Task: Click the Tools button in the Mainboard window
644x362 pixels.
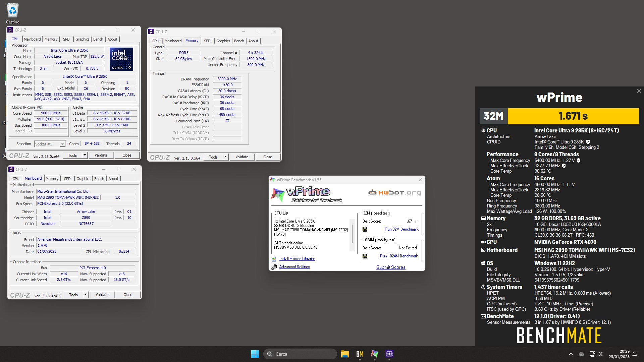Action: pos(73,295)
